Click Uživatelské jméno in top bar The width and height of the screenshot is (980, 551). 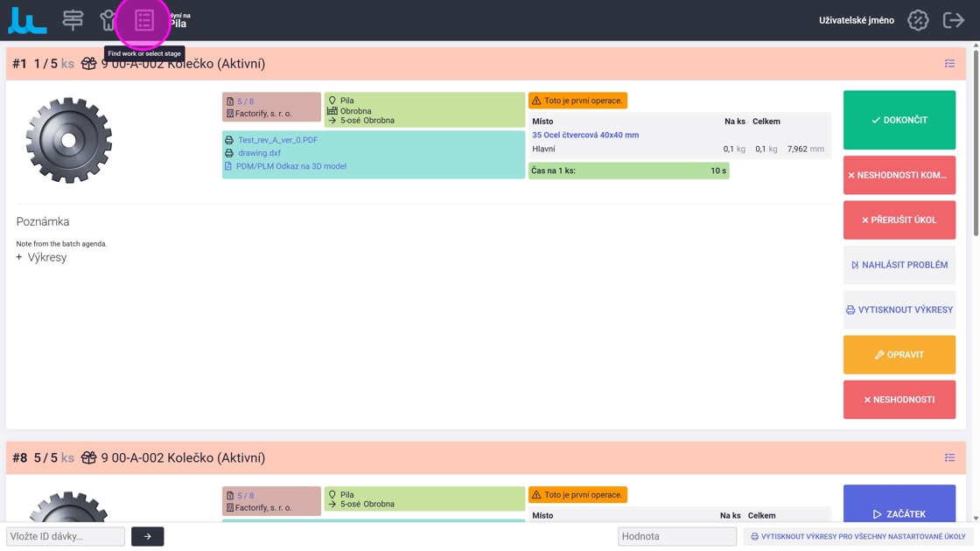pos(857,21)
